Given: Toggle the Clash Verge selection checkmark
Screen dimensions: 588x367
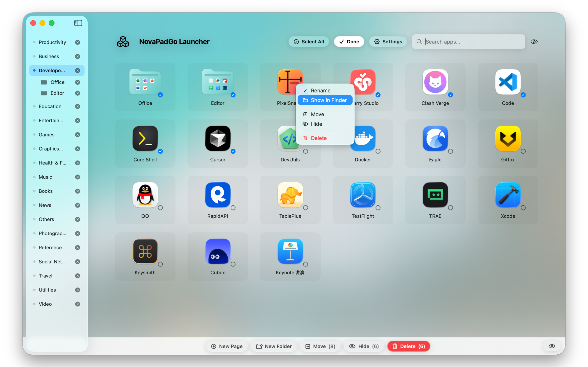Looking at the screenshot, I should coord(451,95).
